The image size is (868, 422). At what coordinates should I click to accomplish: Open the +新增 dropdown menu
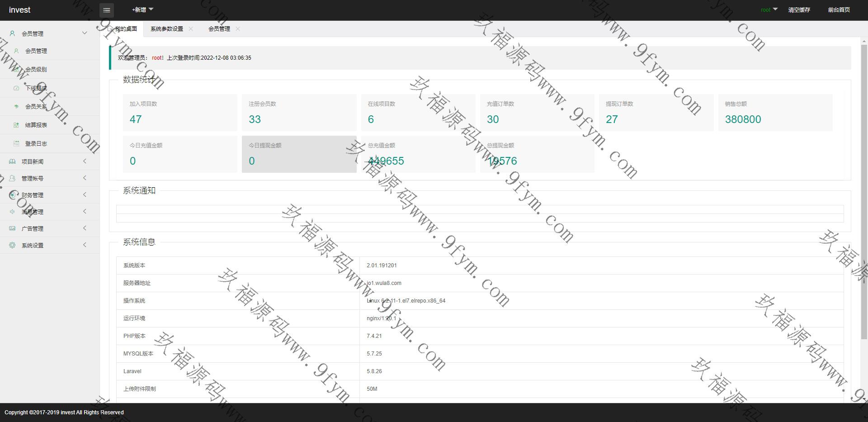pos(142,9)
